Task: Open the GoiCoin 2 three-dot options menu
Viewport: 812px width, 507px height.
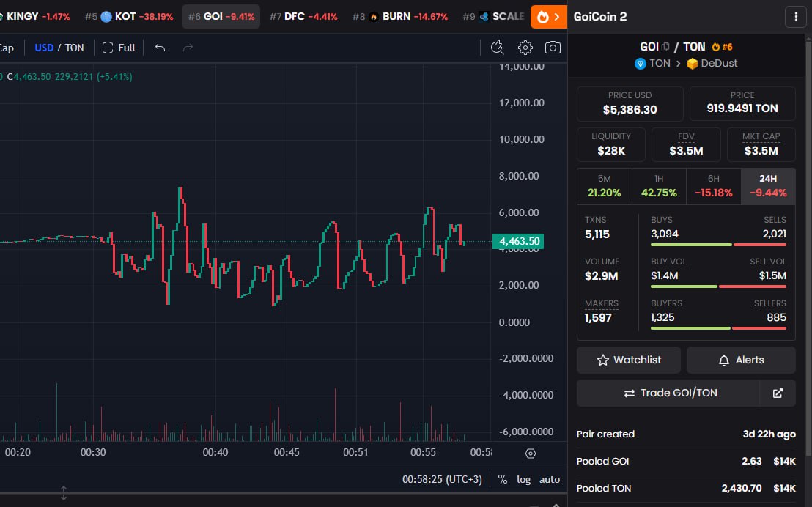Action: coord(795,17)
